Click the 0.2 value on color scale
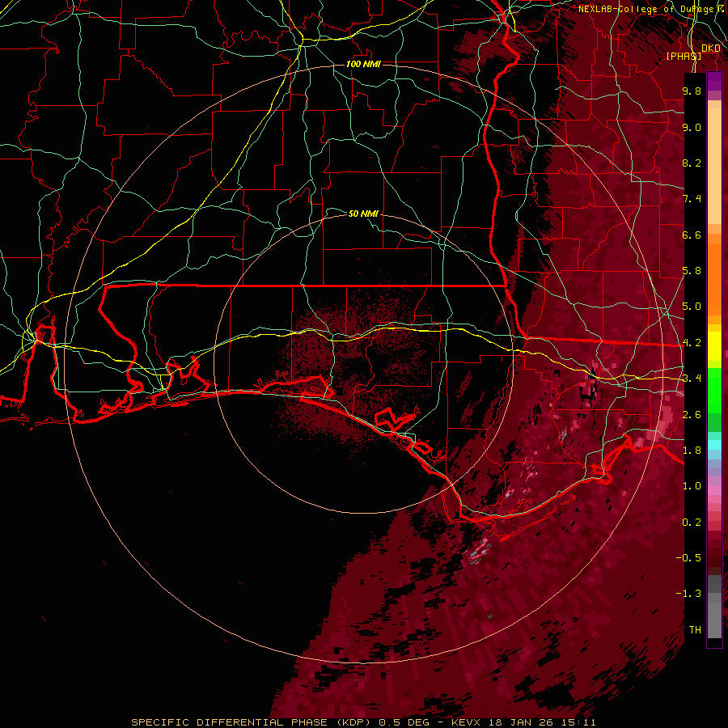The width and height of the screenshot is (728, 728). (692, 523)
